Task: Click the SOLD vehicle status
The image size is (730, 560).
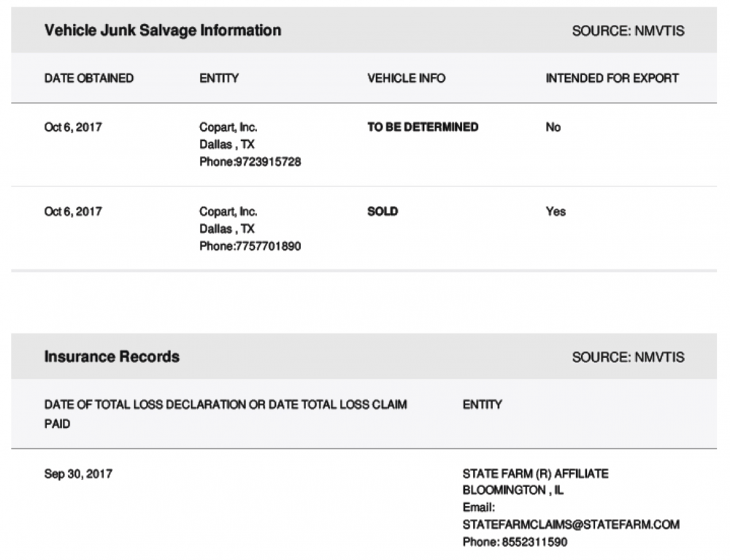Action: click(x=383, y=211)
